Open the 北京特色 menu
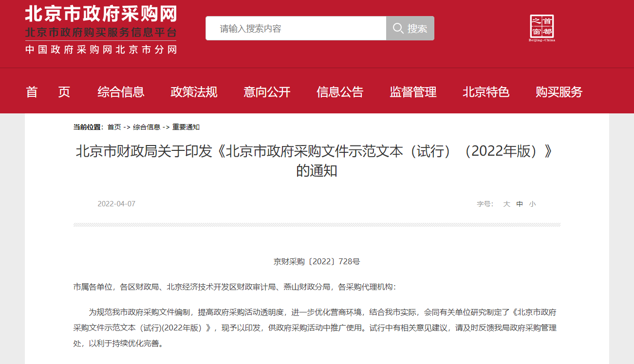 (x=486, y=91)
